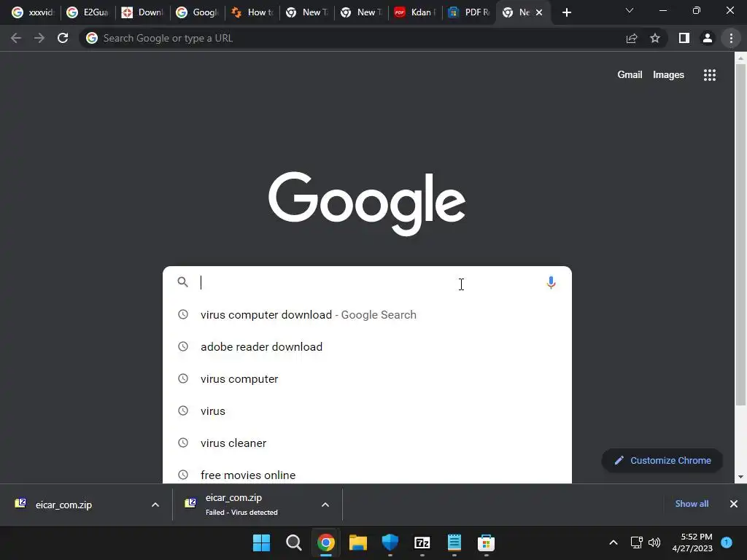Switch to the Kdan tab

[x=415, y=12]
